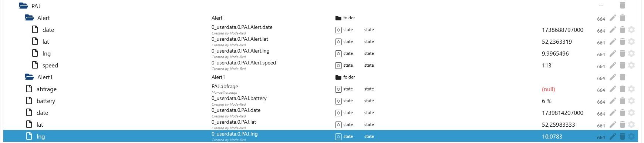Open custom settings gear for Alert.speed
Image resolution: width=644 pixels, height=143 pixels.
tap(631, 65)
